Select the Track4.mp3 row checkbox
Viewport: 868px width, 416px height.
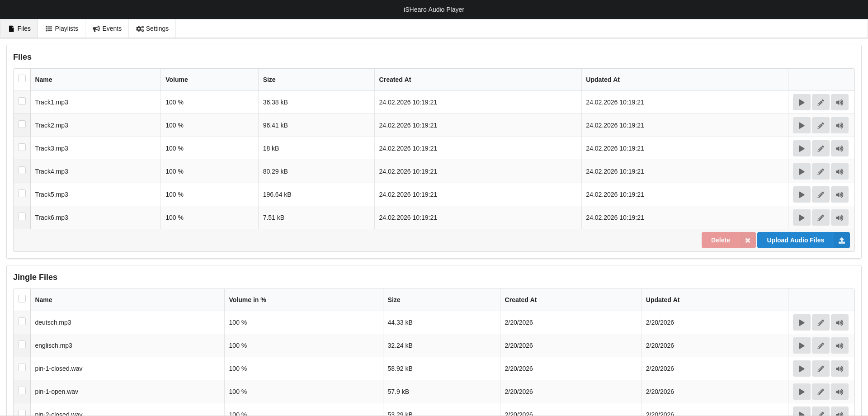pos(22,170)
